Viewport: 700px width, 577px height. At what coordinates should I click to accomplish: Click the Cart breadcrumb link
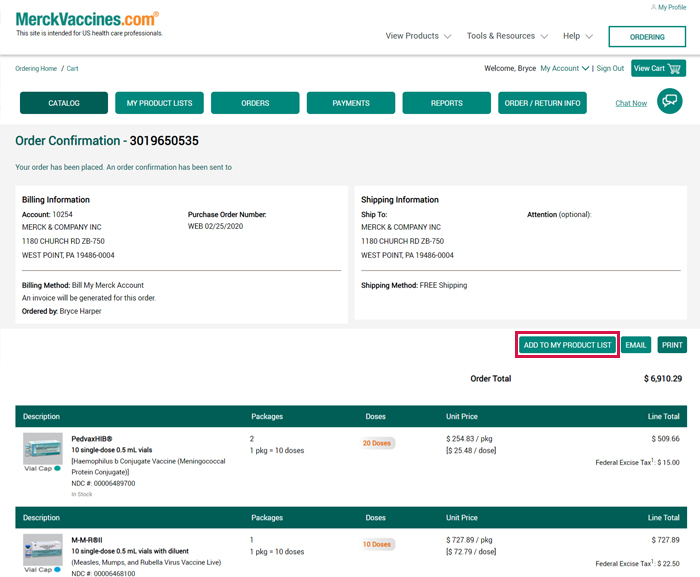coord(72,68)
